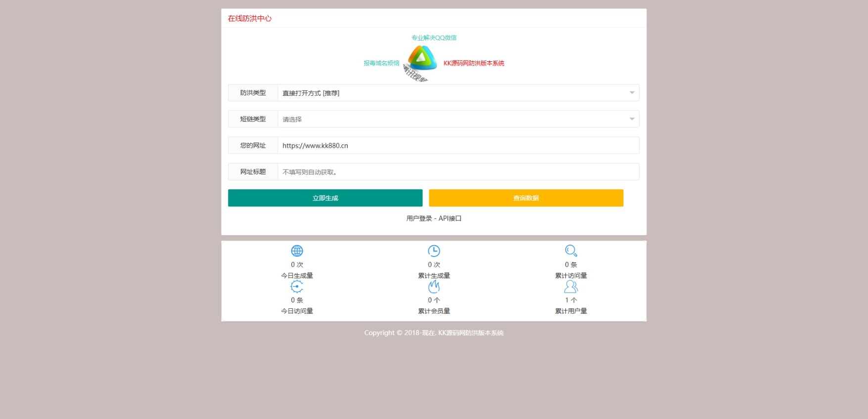Open the 用户登录 link
The width and height of the screenshot is (868, 419).
pyautogui.click(x=419, y=218)
